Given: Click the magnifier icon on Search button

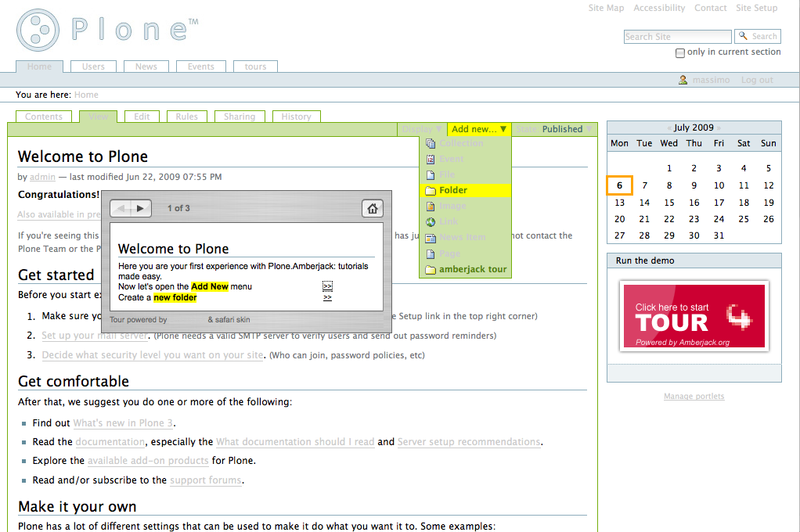Looking at the screenshot, I should pyautogui.click(x=743, y=36).
